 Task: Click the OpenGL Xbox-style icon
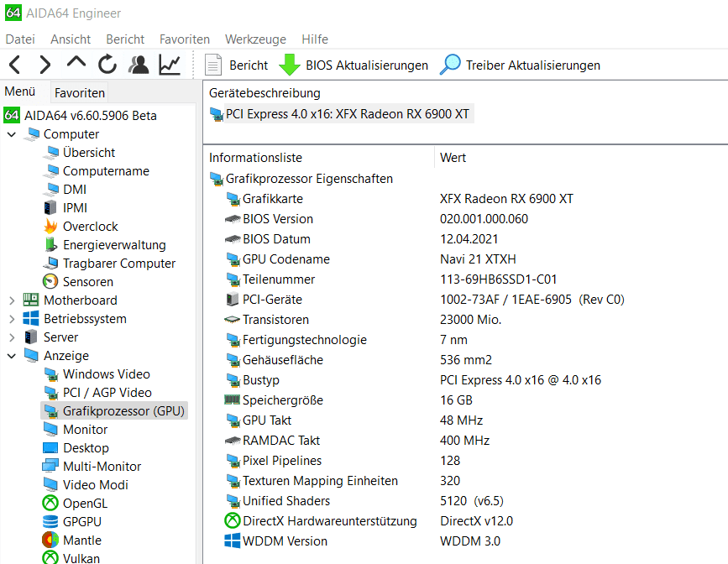[50, 503]
